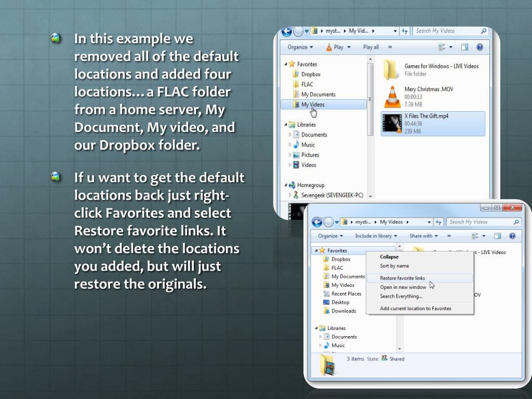Click the change view icon in the lower Explorer window
Screen dimensions: 532x399
point(475,236)
